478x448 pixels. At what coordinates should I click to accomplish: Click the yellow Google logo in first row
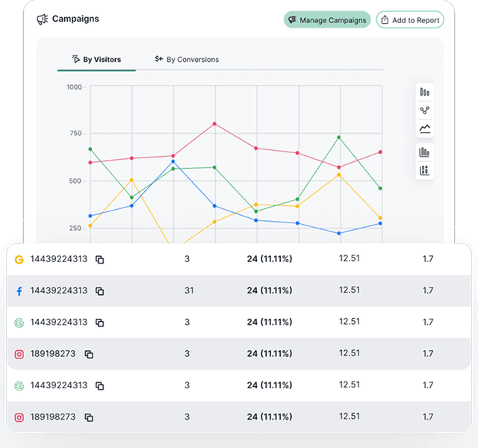tap(19, 259)
